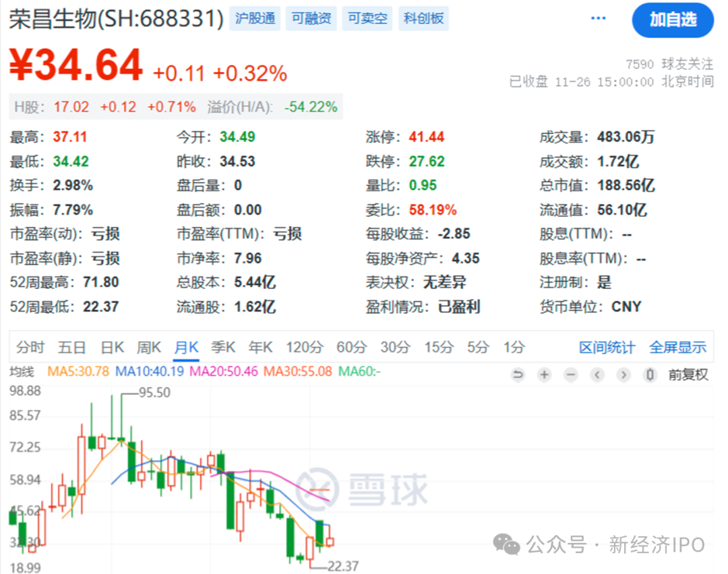Click the current price ¥34.64
728x574 pixels.
(x=75, y=65)
